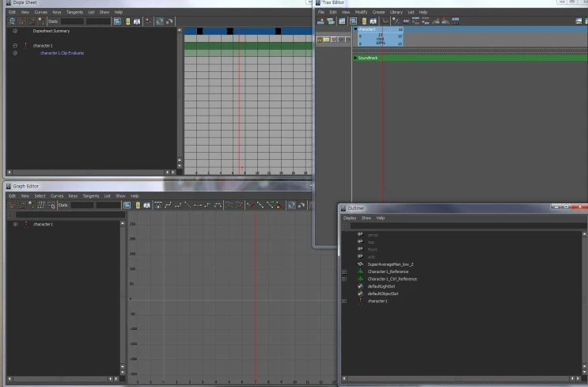The width and height of the screenshot is (588, 387).
Task: Collapse the character1 track in Trax Editor
Action: point(355,29)
